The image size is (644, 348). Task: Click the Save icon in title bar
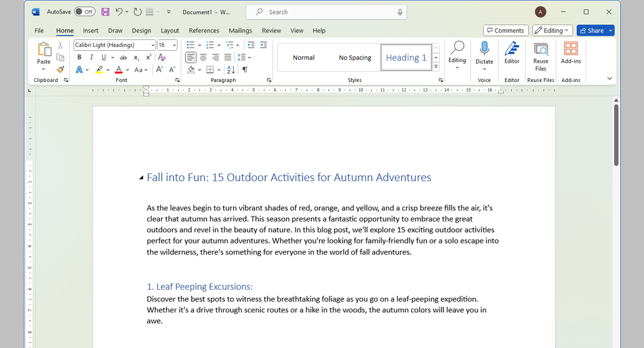click(x=105, y=12)
